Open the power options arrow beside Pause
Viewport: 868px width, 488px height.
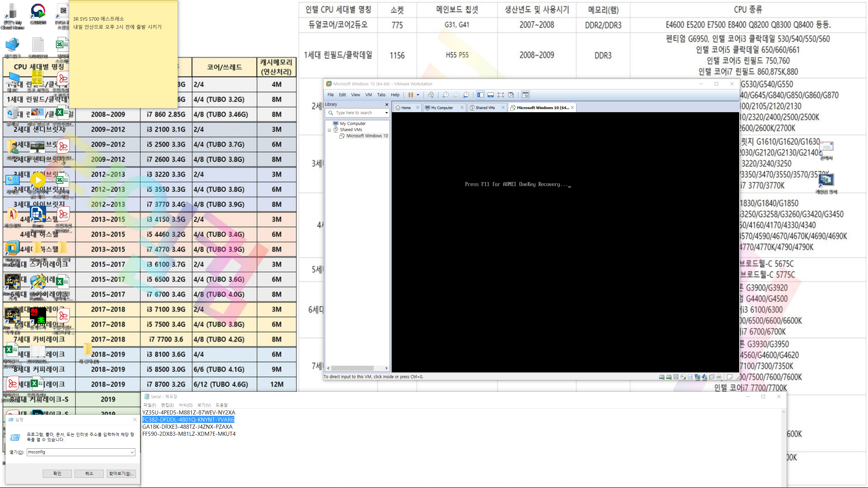(418, 95)
